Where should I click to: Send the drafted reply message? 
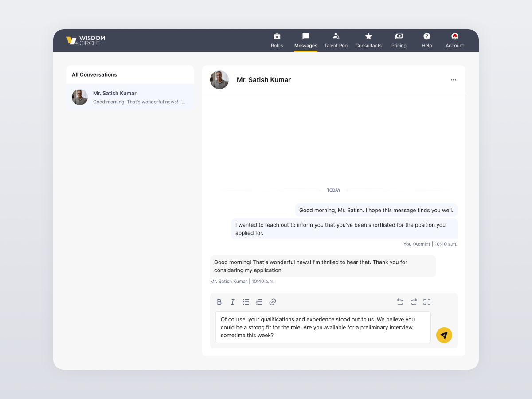[444, 335]
